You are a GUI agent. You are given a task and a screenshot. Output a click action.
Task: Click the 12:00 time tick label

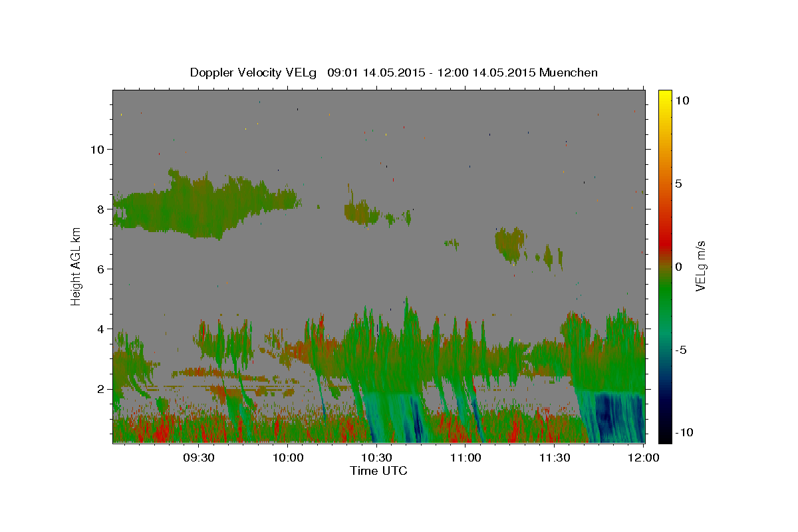pos(644,458)
